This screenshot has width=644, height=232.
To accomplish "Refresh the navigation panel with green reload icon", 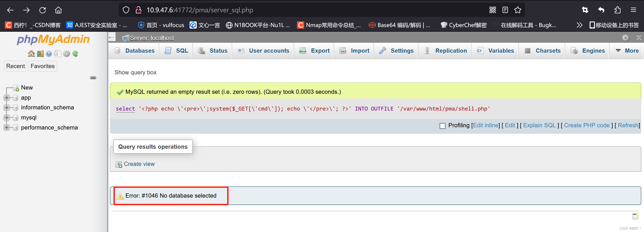I will click(x=75, y=54).
